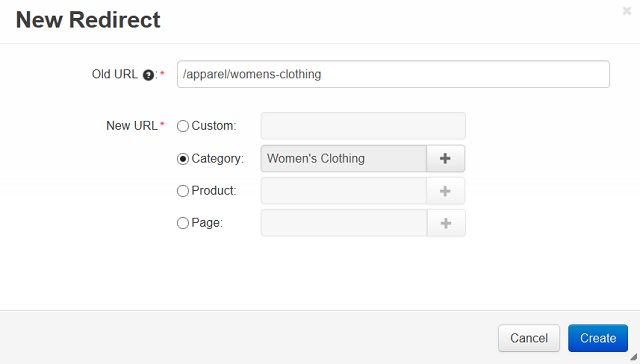Click the resize grip in dialog corner
640x364 pixels.
(633, 357)
